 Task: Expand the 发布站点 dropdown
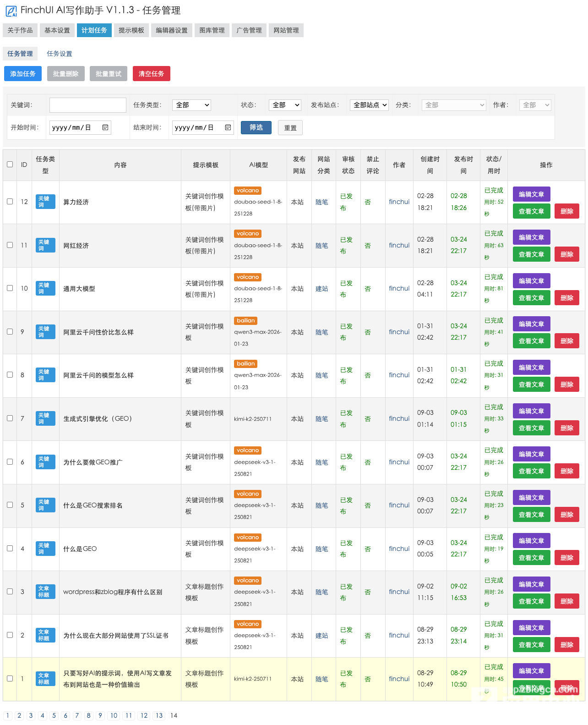tap(369, 105)
